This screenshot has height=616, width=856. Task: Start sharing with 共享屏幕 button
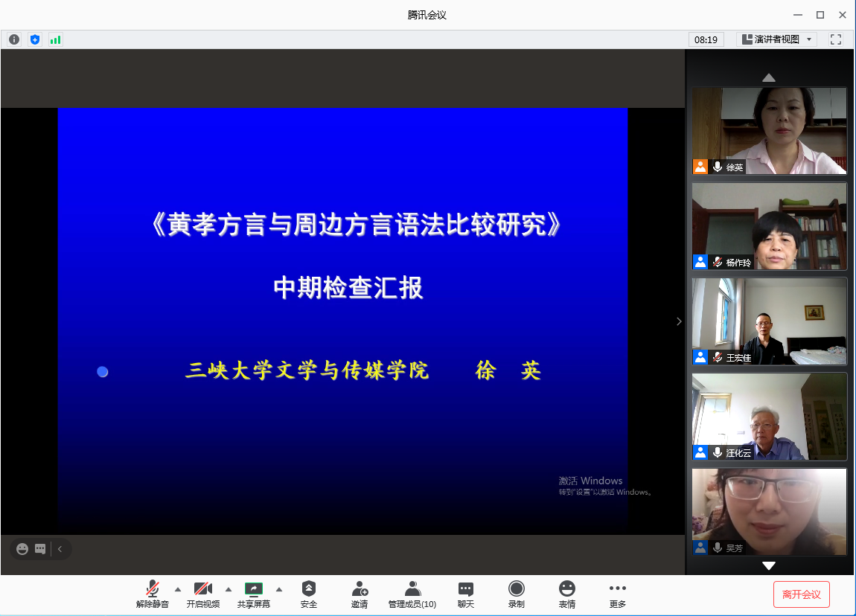254,594
